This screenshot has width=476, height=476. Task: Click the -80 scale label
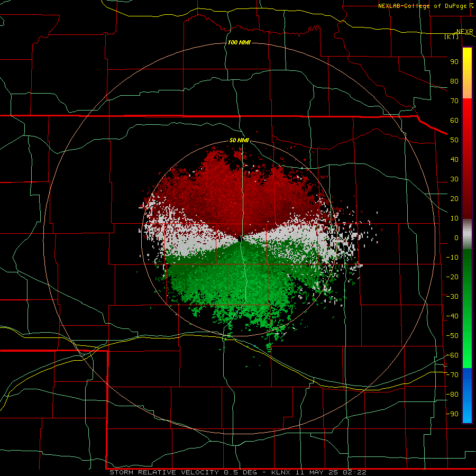(452, 395)
